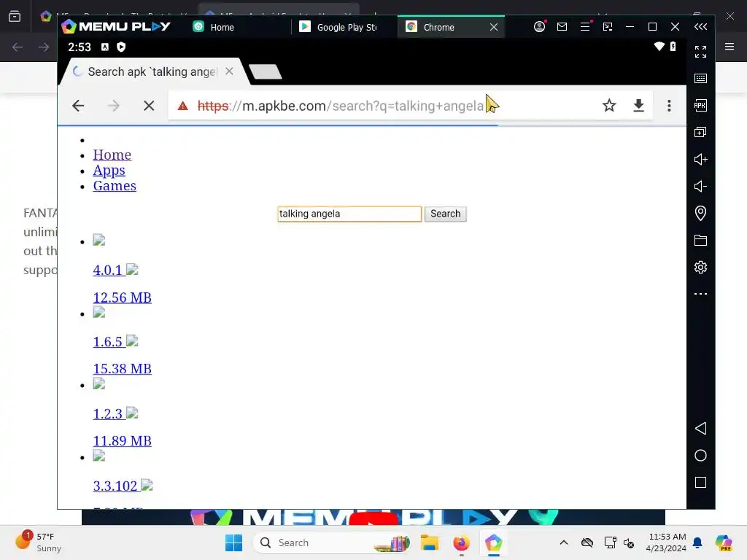747x560 pixels.
Task: Close the Chrome tab in MEmu
Action: point(494,27)
